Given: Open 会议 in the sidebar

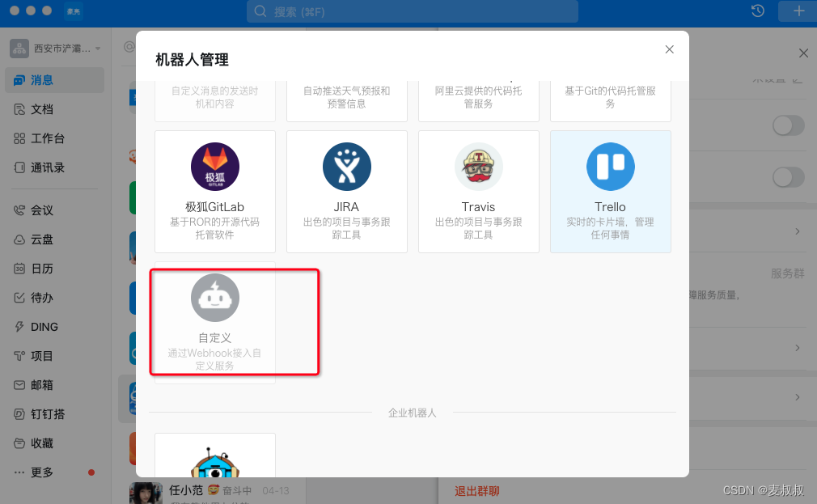Looking at the screenshot, I should click(x=54, y=210).
